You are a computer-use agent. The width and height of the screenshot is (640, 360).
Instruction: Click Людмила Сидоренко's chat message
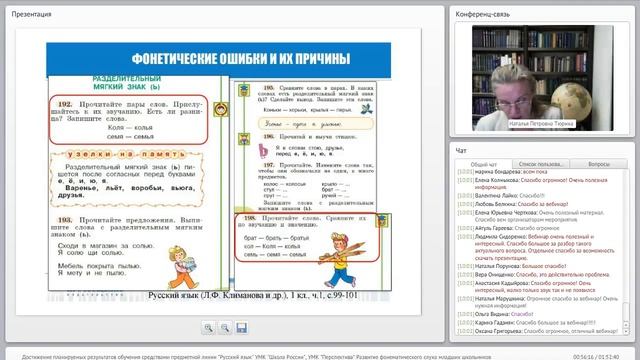click(536, 247)
